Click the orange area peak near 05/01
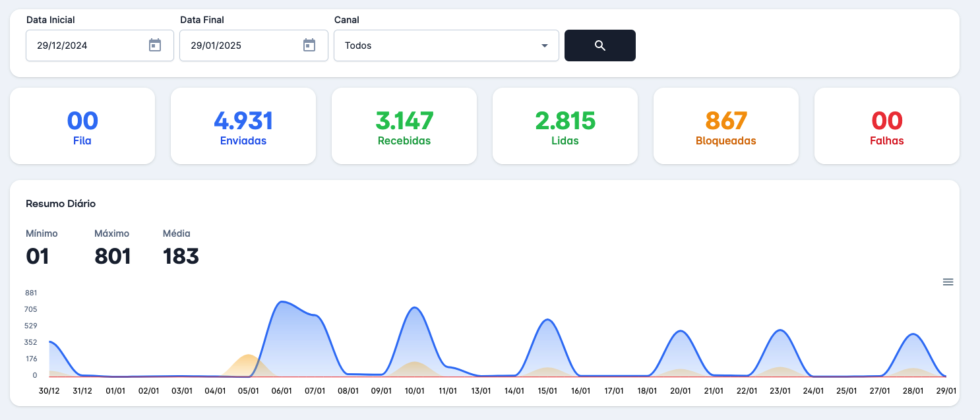This screenshot has width=980, height=420. point(248,355)
